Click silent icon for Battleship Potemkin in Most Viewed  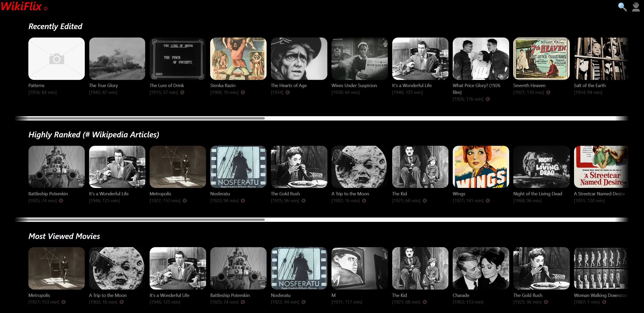(x=243, y=302)
